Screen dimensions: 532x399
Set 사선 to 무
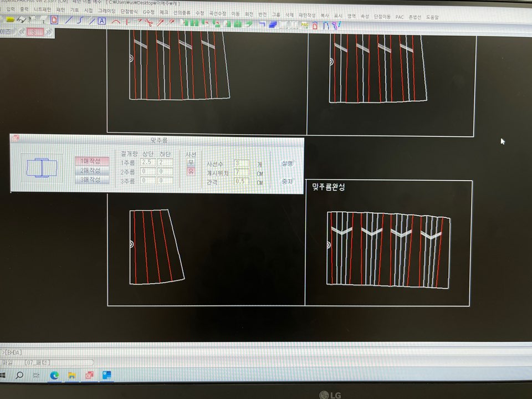[x=191, y=162]
